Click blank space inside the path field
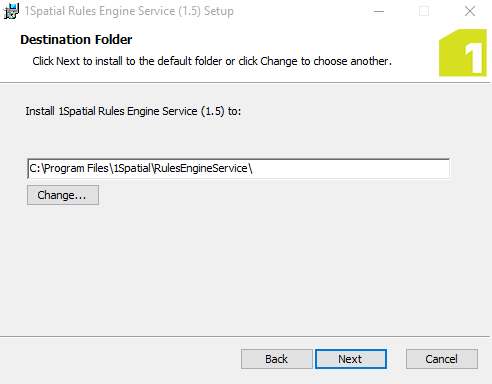 [x=350, y=169]
